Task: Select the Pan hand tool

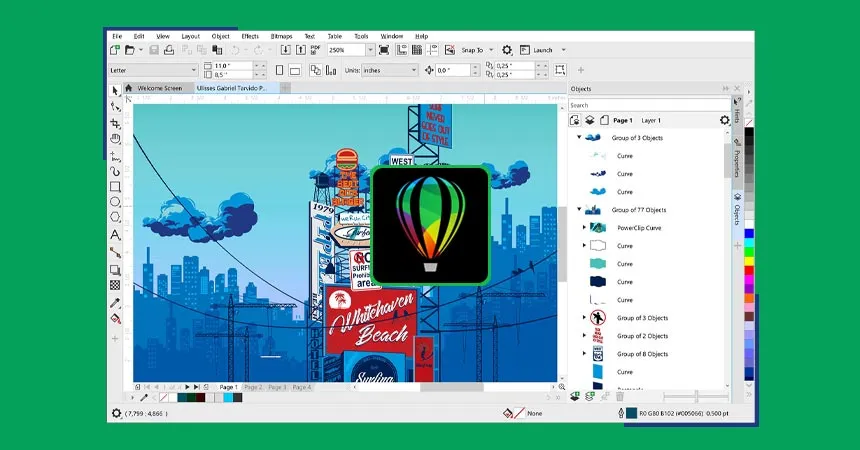Action: pos(115,139)
